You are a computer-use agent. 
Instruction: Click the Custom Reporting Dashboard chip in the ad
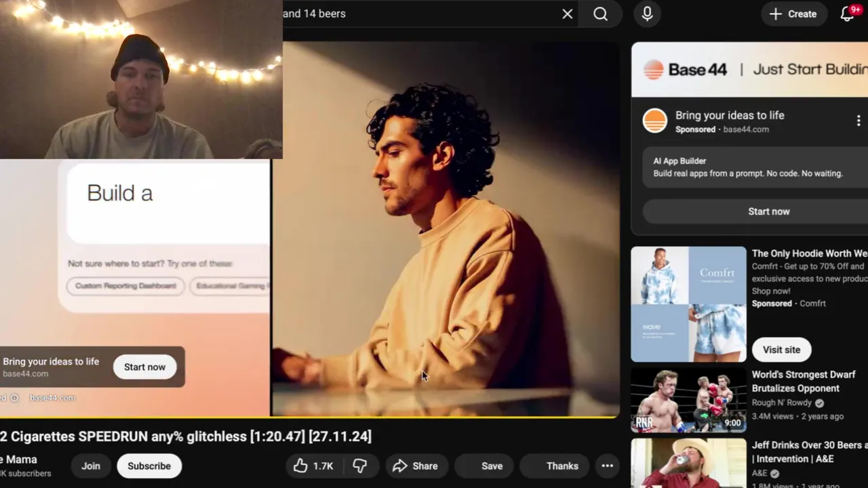click(x=125, y=286)
